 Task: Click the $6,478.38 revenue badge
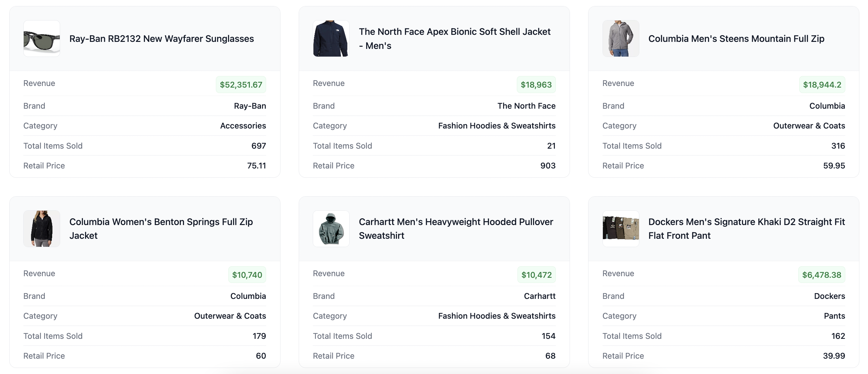pyautogui.click(x=821, y=275)
